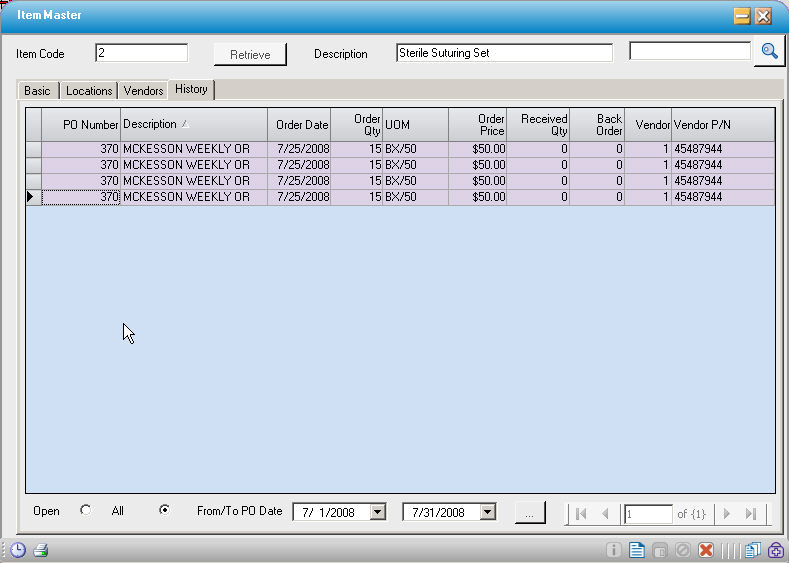Screen dimensions: 789x563
Task: Click the magnifier search icon
Action: tap(769, 52)
